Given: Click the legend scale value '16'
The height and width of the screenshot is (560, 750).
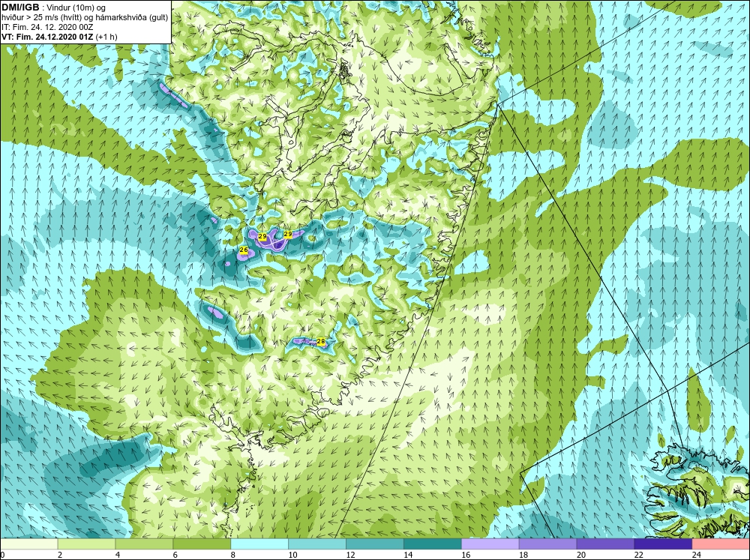Looking at the screenshot, I should click(466, 555).
